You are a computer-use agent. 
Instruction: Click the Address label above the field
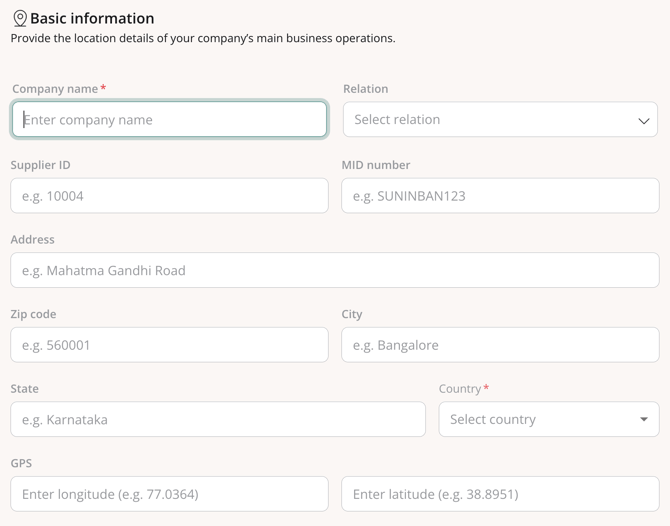(x=33, y=240)
